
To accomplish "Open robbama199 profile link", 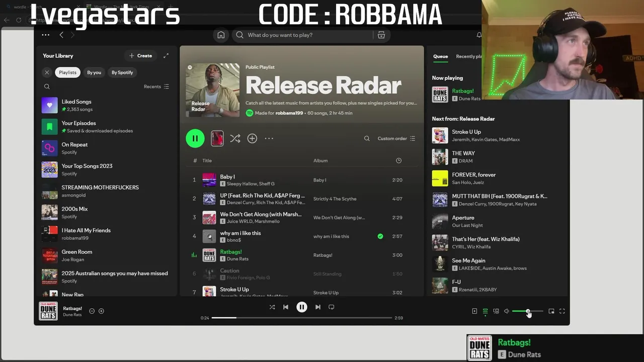I will [x=289, y=113].
